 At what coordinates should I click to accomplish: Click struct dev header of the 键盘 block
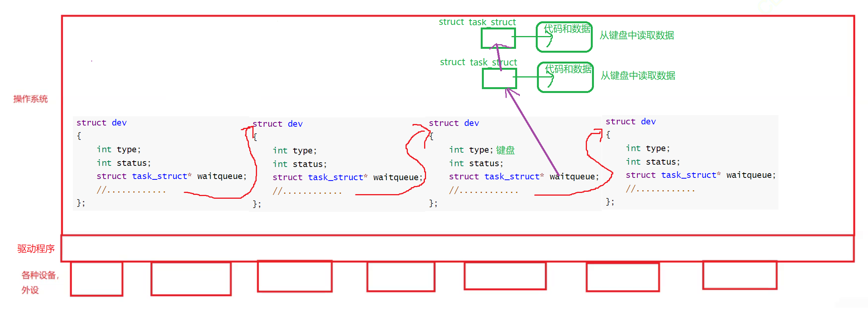point(454,123)
